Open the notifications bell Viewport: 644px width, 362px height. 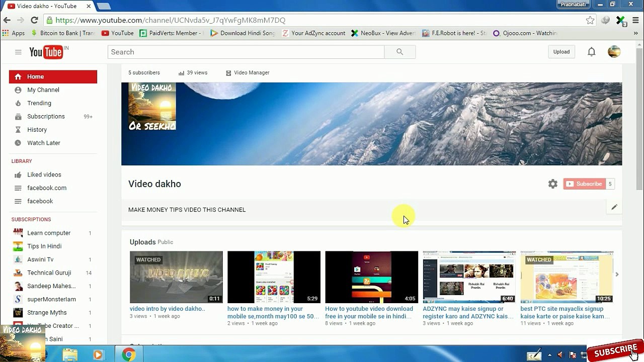592,52
